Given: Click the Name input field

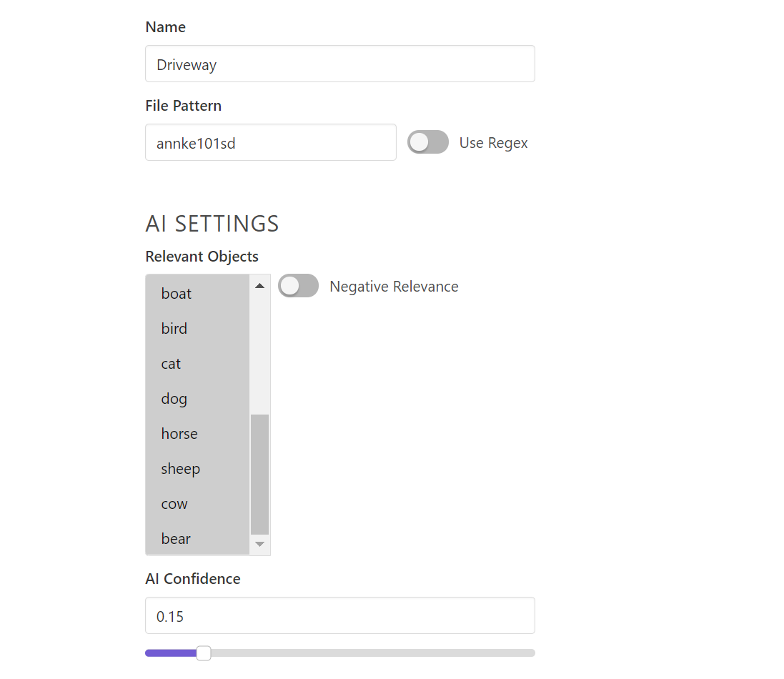Looking at the screenshot, I should click(340, 64).
